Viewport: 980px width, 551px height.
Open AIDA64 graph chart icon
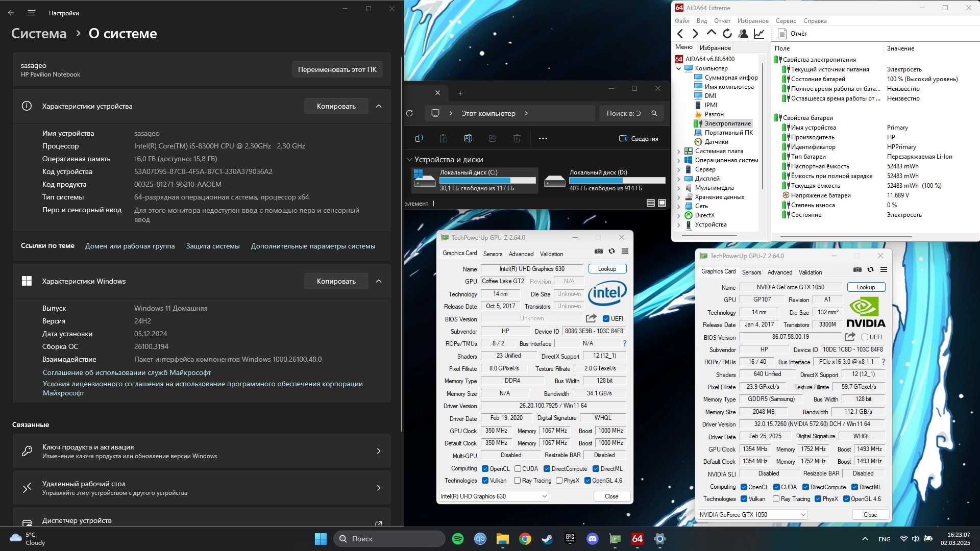pos(759,34)
